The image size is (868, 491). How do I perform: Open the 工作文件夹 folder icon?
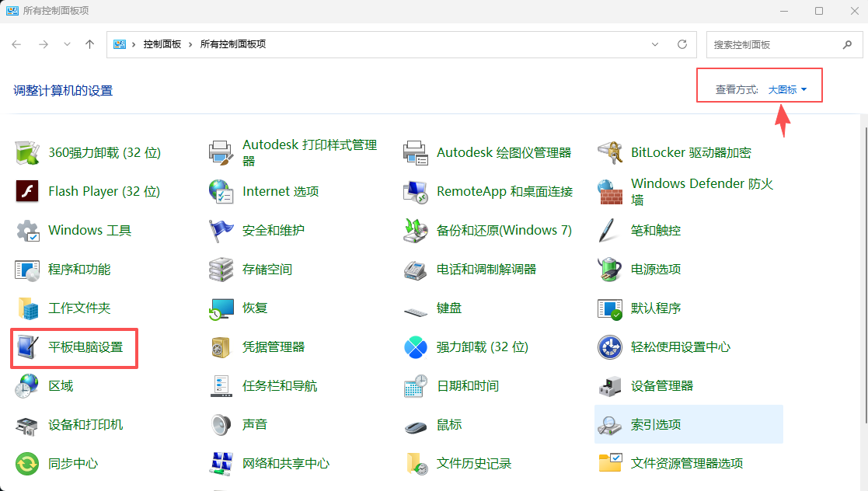coord(27,308)
